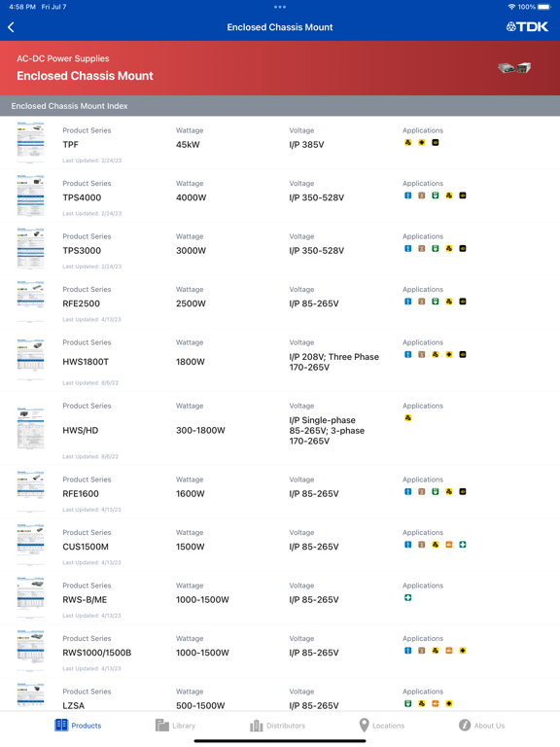
Task: Go back using the top-left arrow
Action: [11, 27]
